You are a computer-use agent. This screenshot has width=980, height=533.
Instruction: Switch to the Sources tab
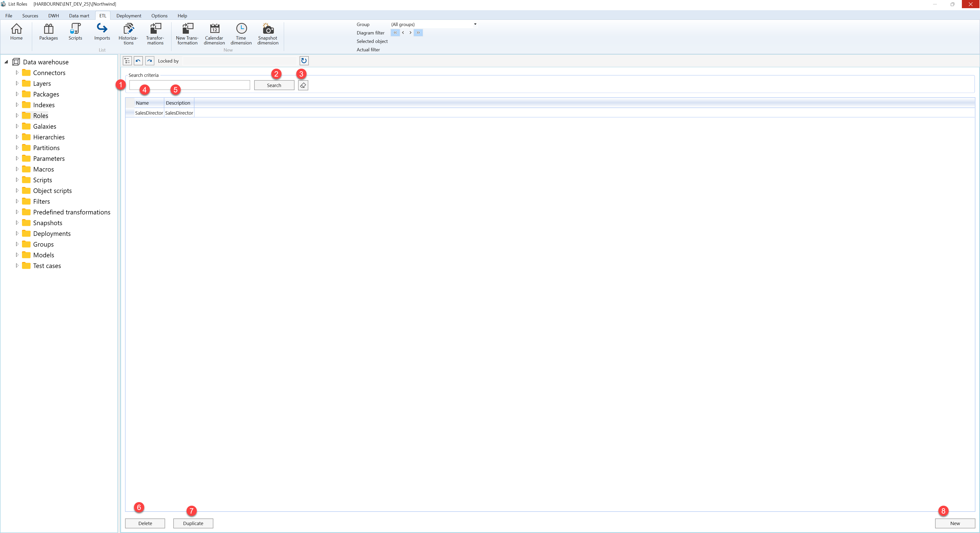30,16
